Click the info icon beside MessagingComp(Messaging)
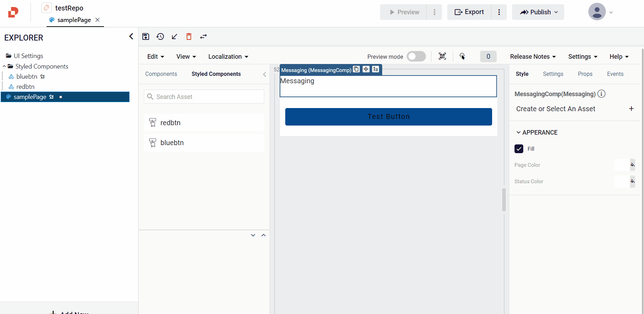The width and height of the screenshot is (644, 314). coord(601,94)
